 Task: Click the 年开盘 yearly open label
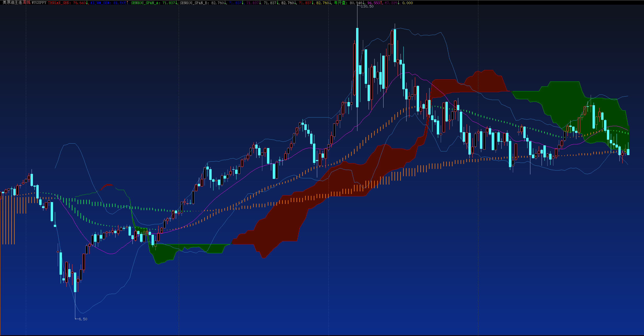pyautogui.click(x=340, y=3)
